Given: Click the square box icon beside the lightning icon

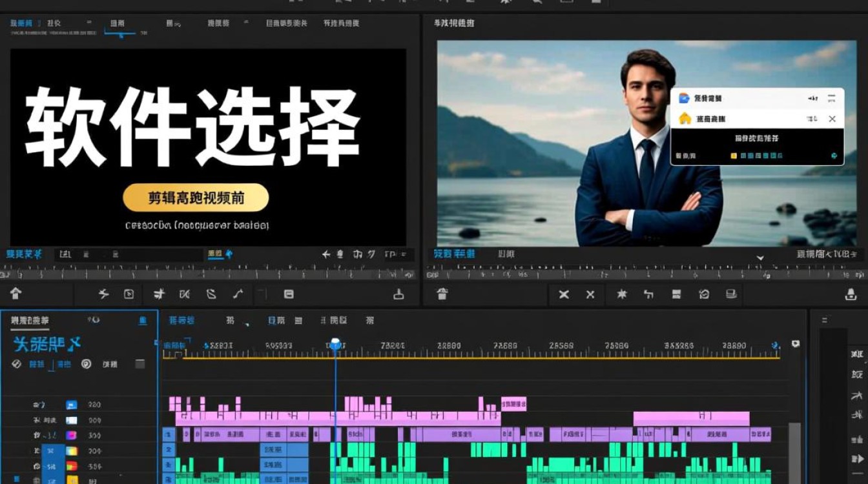Looking at the screenshot, I should click(129, 294).
